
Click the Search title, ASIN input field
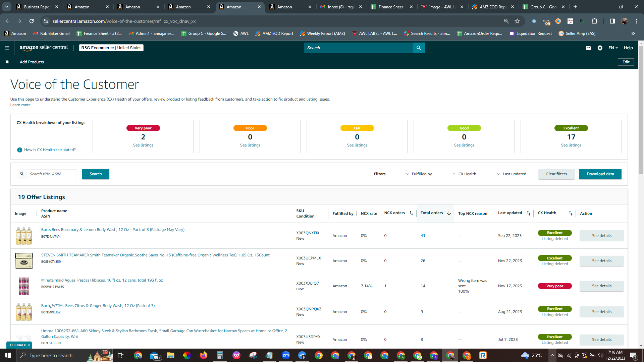[x=52, y=174]
